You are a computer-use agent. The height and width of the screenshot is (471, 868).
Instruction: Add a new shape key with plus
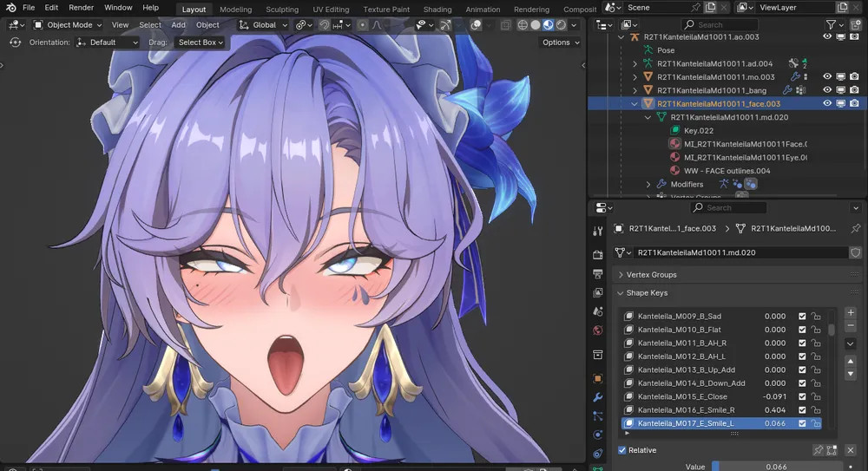click(851, 313)
